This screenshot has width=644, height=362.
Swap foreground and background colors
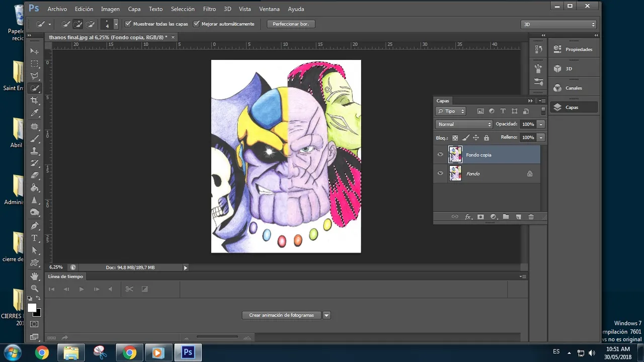click(38, 298)
